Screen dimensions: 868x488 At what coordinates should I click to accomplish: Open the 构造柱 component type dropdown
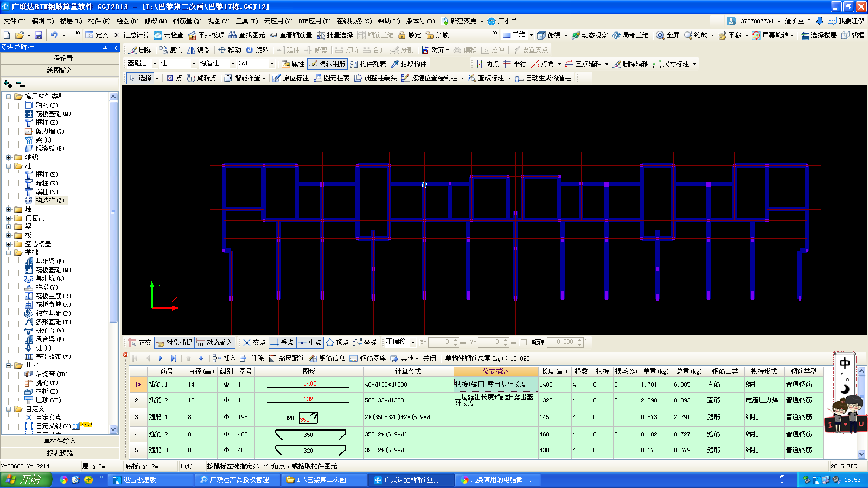click(233, 63)
